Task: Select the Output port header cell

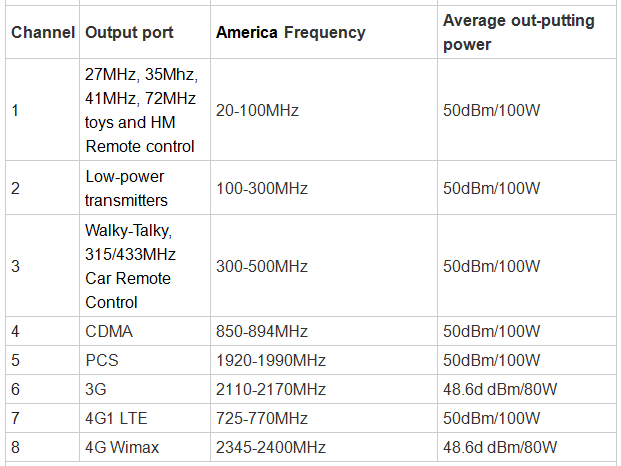Action: coord(129,33)
